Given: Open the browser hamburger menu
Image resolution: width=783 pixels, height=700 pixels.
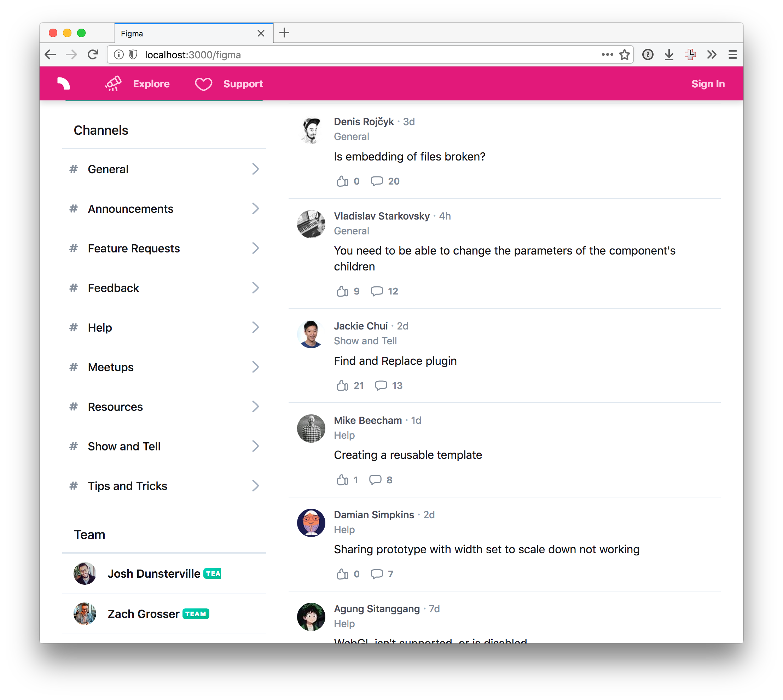Looking at the screenshot, I should [732, 54].
